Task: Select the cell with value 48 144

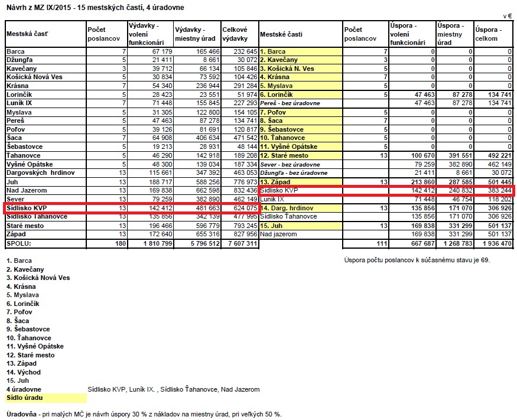Action: [x=247, y=146]
